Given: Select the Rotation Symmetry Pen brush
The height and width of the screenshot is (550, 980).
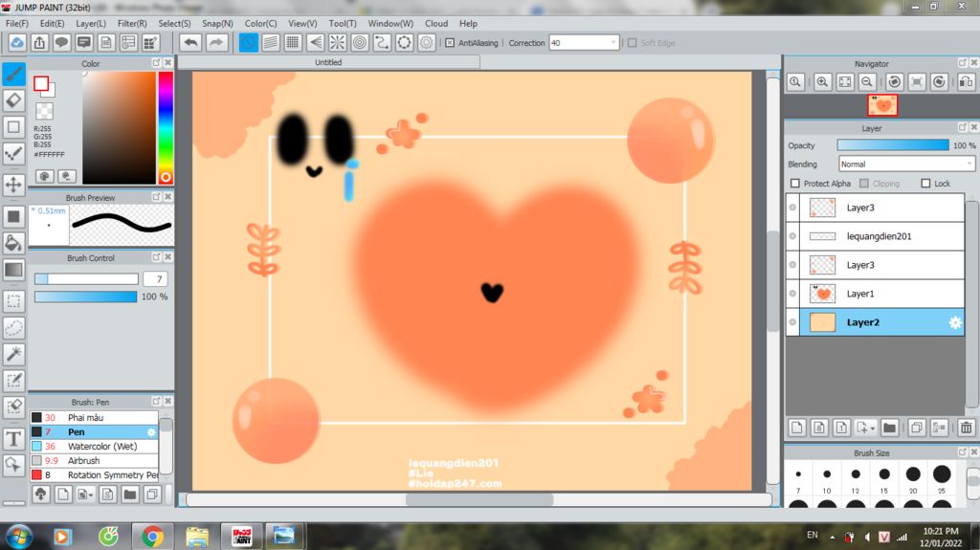Looking at the screenshot, I should (94, 475).
